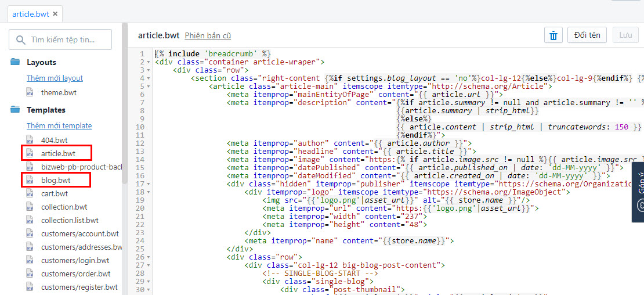Click the cart.bwt file icon
This screenshot has height=295, width=644.
point(30,193)
